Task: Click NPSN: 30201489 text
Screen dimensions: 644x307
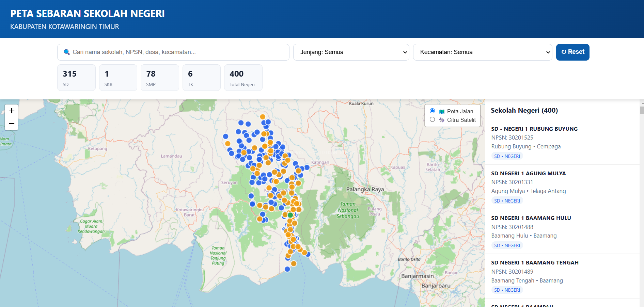Action: click(x=512, y=272)
